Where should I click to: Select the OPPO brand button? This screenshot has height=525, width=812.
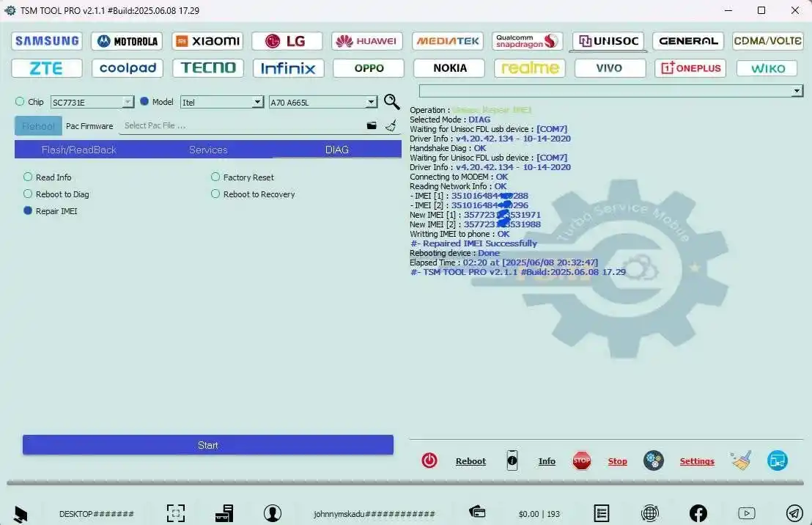pos(368,68)
